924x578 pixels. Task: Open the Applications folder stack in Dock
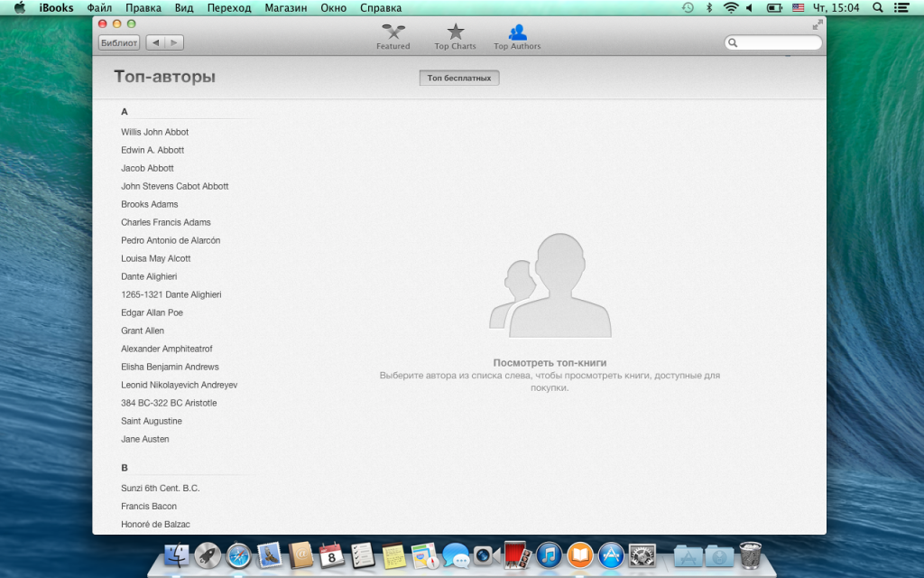[688, 555]
